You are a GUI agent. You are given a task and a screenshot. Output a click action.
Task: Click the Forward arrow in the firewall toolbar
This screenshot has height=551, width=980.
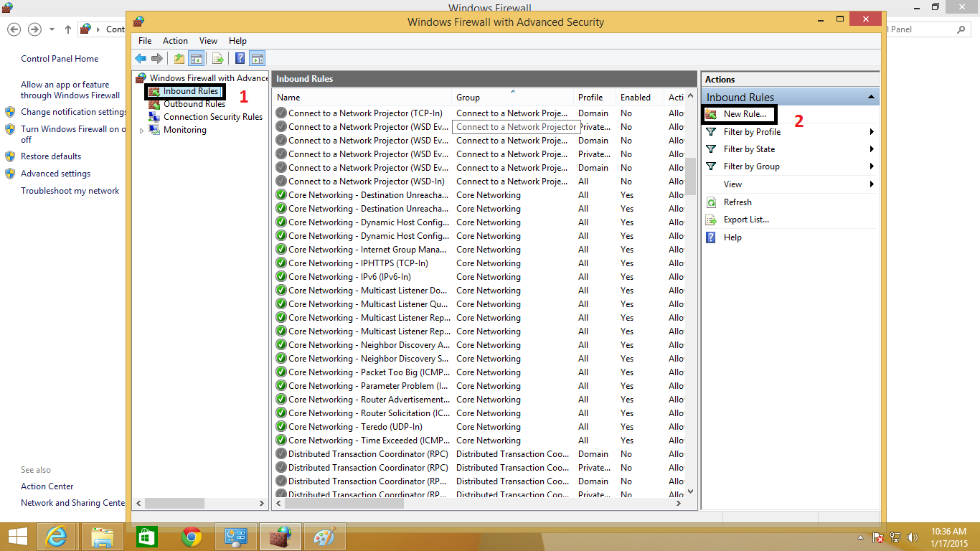156,59
